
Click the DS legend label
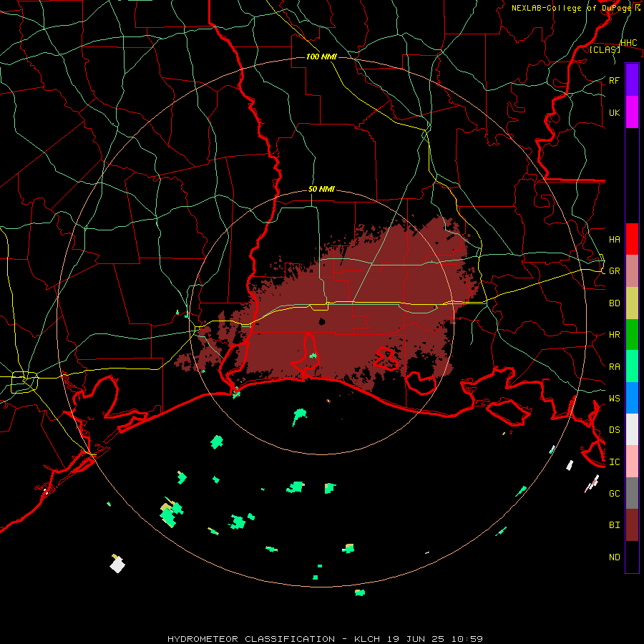click(x=614, y=429)
